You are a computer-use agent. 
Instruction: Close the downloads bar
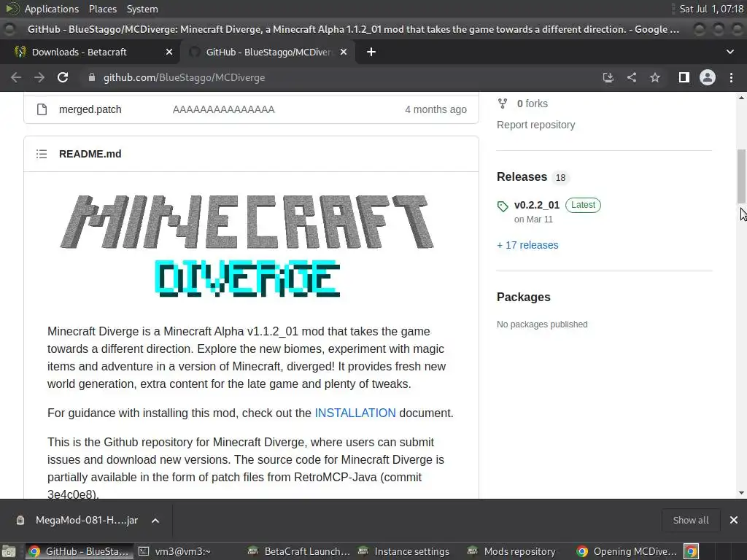click(734, 520)
